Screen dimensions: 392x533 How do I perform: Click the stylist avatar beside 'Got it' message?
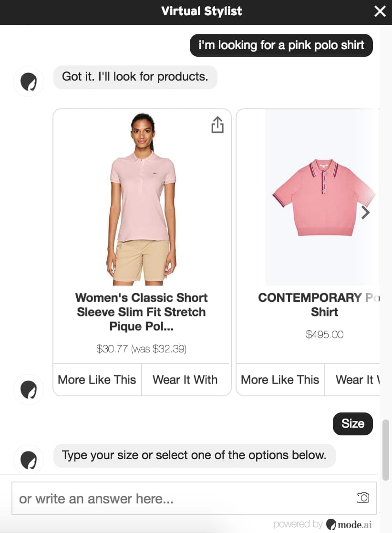click(29, 82)
